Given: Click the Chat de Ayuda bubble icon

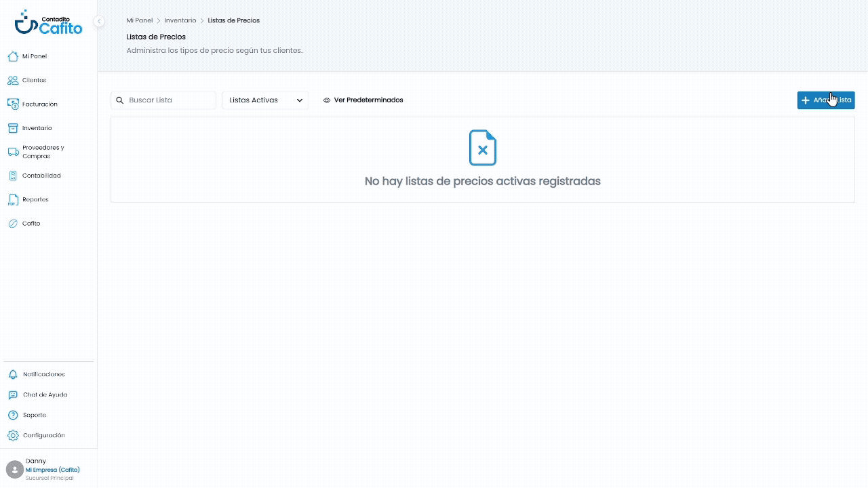Looking at the screenshot, I should (x=13, y=394).
